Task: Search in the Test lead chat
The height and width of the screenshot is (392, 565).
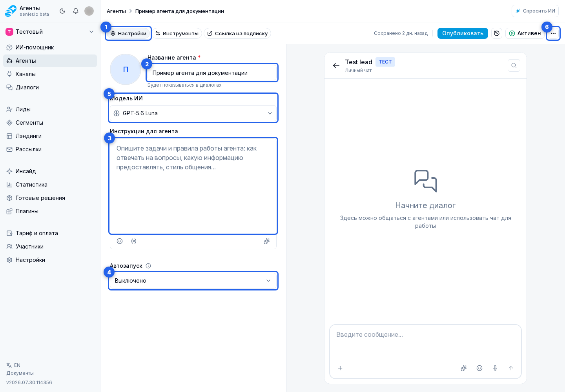Action: (x=514, y=65)
